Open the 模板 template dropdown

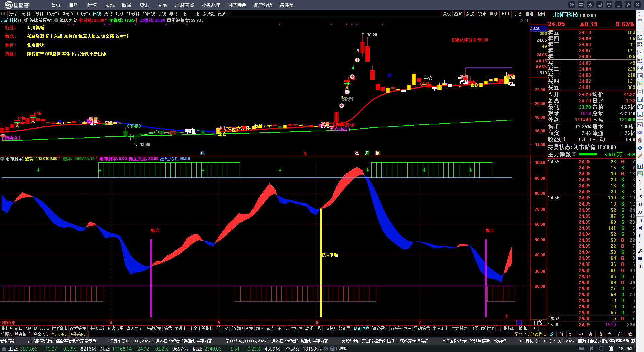[x=523, y=328]
